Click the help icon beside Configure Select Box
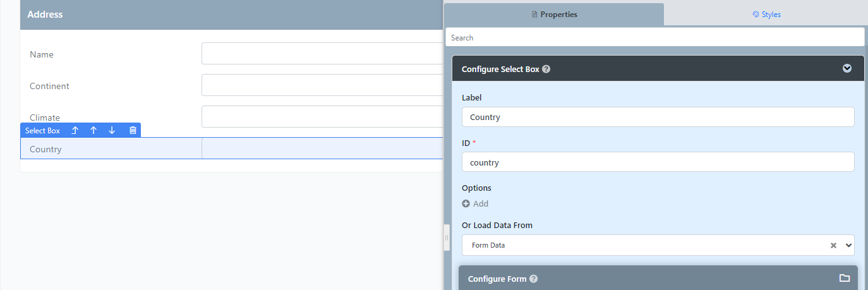 pos(546,69)
